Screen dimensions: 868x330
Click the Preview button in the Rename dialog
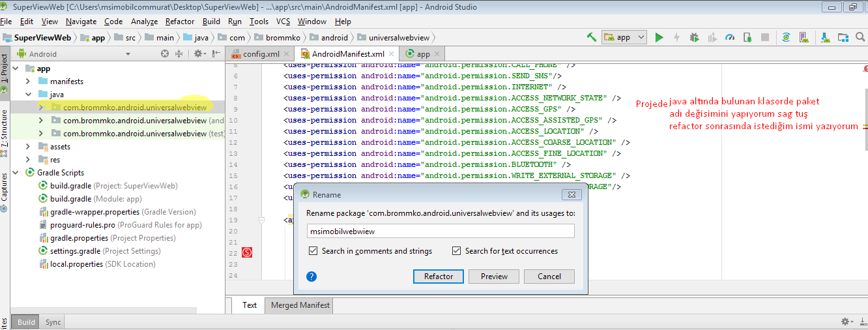click(494, 277)
